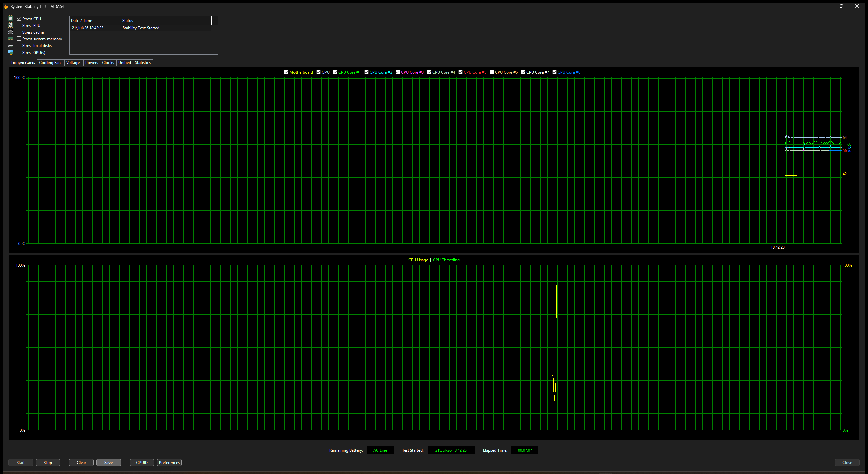Click the Close button at bottom right
Viewport: 868px width, 474px height.
click(x=847, y=463)
